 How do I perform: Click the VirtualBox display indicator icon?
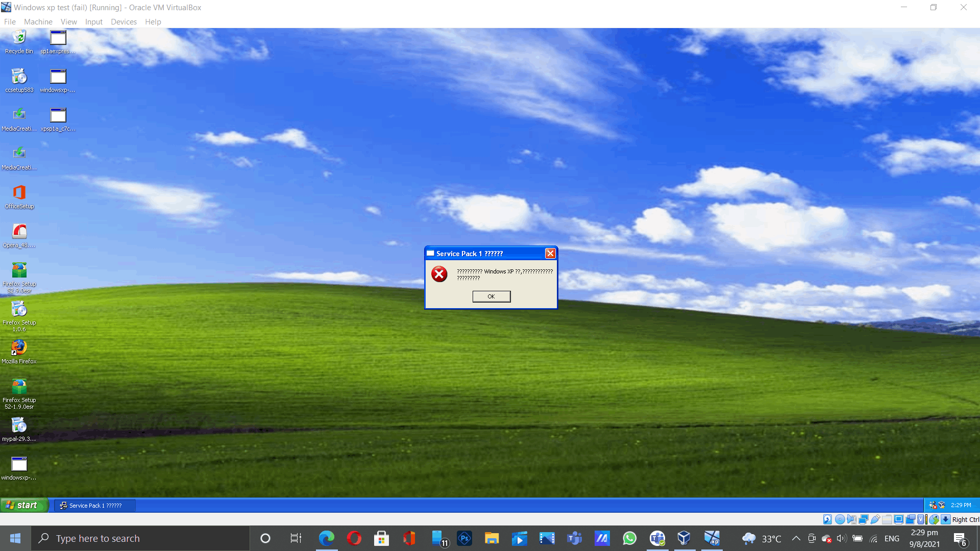click(899, 519)
